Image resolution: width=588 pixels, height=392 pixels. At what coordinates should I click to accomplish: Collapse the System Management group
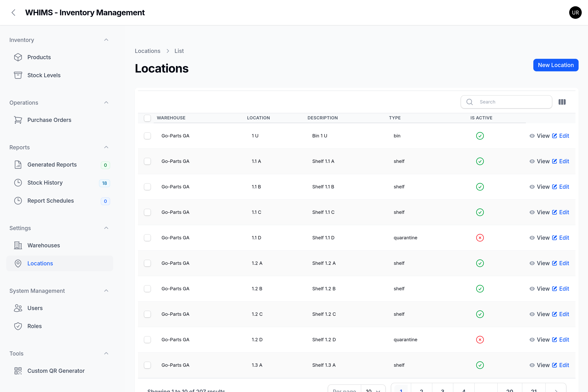point(106,291)
